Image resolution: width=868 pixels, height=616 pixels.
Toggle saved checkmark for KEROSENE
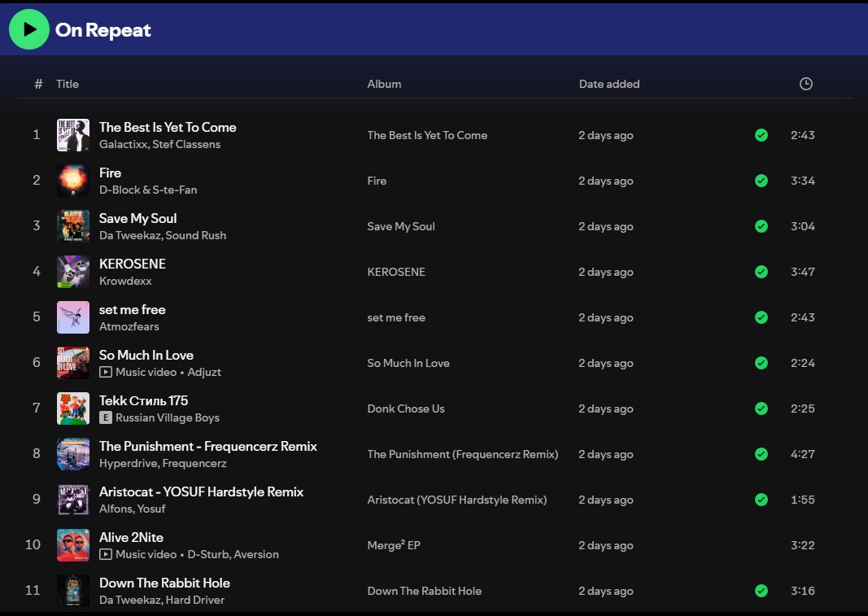tap(761, 272)
